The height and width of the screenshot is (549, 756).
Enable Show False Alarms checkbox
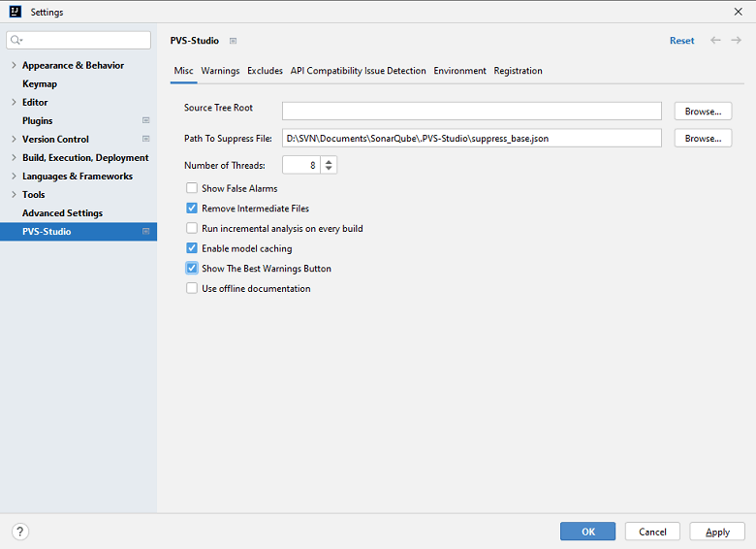[x=192, y=188]
